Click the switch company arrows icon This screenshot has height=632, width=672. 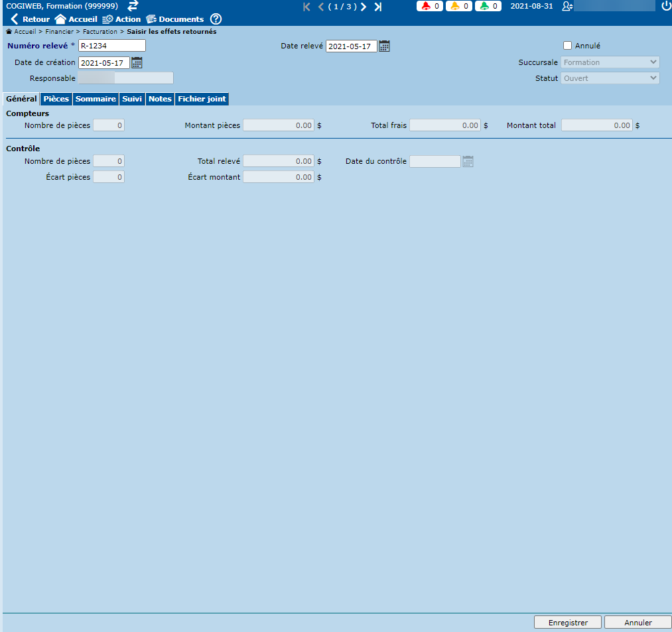[133, 6]
